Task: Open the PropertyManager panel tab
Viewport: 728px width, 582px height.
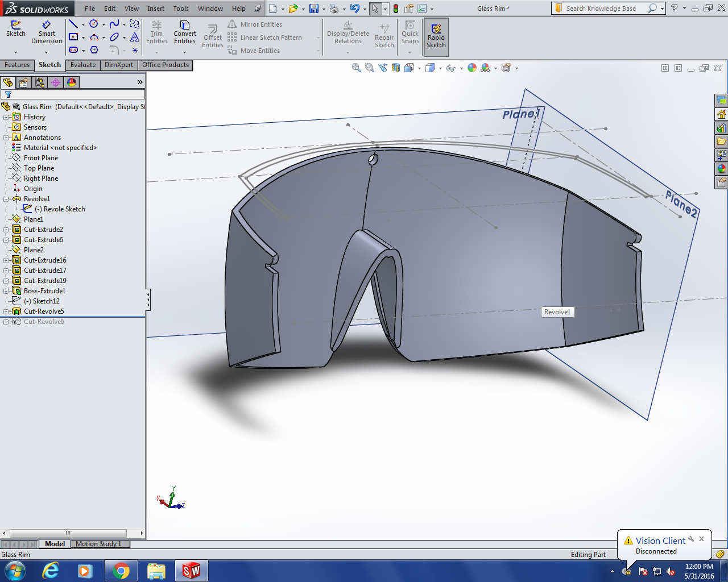Action: coord(24,82)
